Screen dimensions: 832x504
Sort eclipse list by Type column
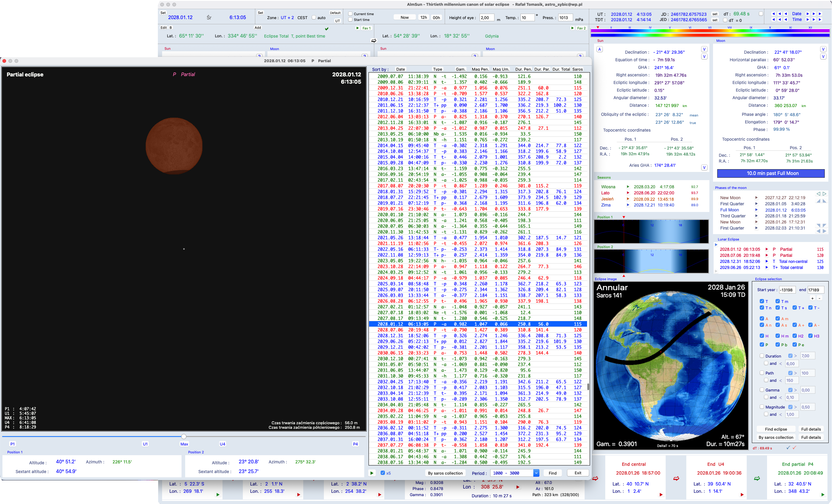tap(438, 69)
